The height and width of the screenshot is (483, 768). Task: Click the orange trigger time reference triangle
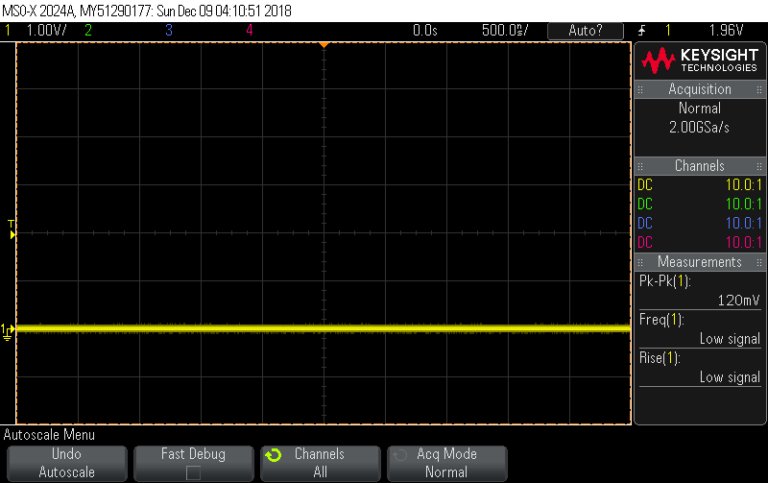324,45
